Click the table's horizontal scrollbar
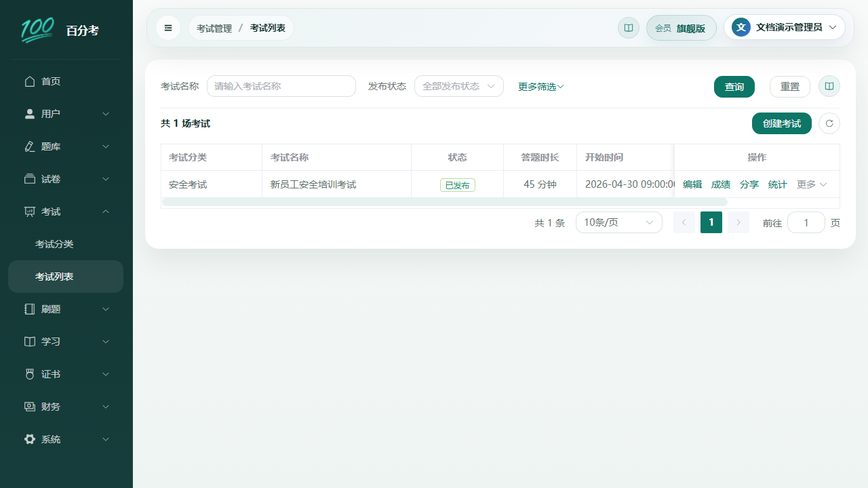Screen dimensions: 868x488 click(x=445, y=202)
